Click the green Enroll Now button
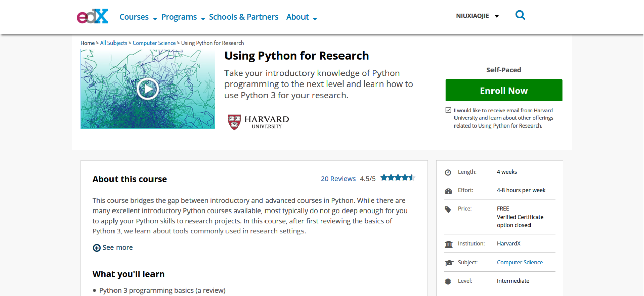Screen dimensions: 644x296 pyautogui.click(x=504, y=91)
